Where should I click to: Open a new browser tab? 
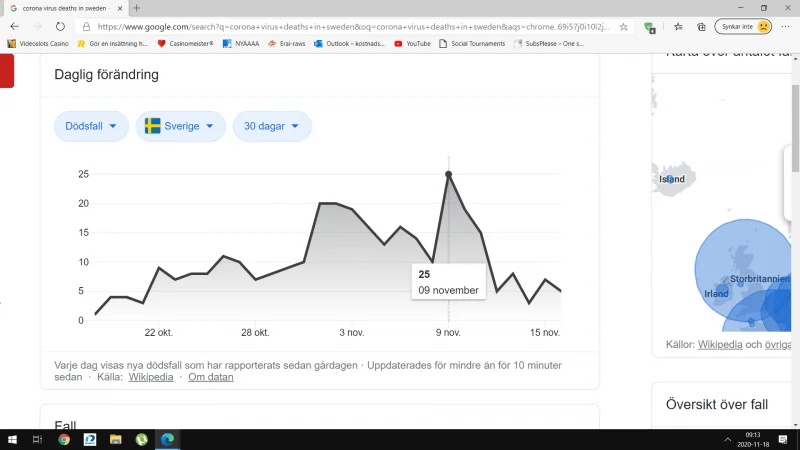[x=137, y=8]
